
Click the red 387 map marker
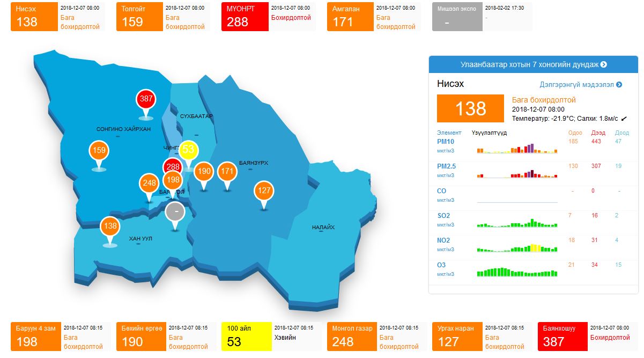pos(146,99)
